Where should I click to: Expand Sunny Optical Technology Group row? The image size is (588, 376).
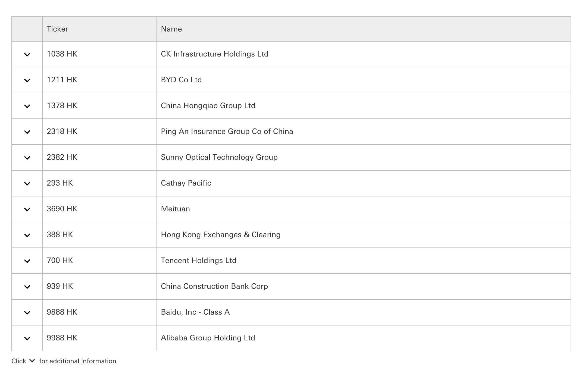coord(27,158)
